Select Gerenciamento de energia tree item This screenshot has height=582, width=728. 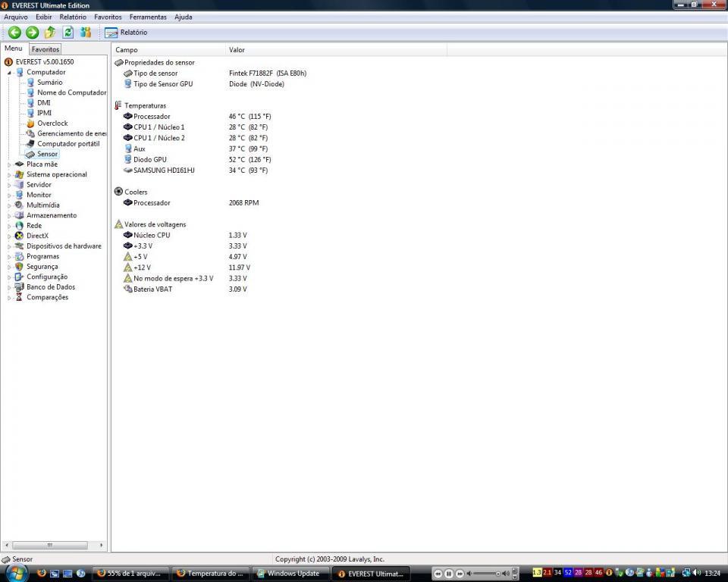71,133
